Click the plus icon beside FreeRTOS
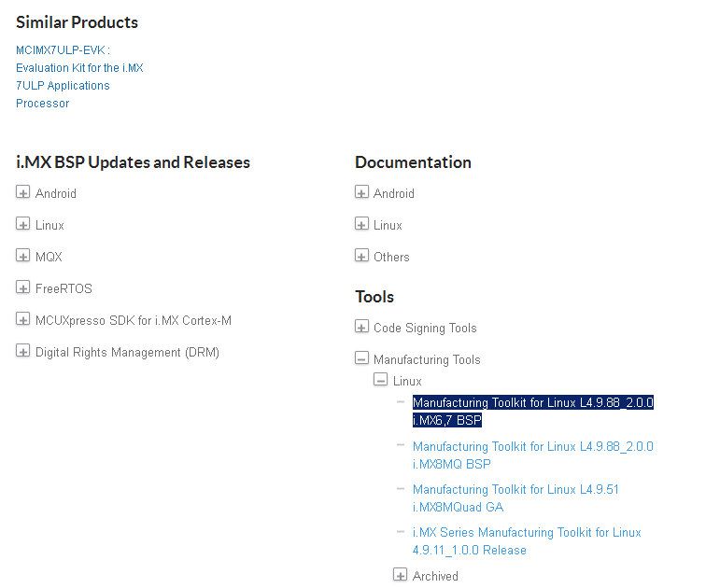This screenshot has height=588, width=720. [23, 288]
